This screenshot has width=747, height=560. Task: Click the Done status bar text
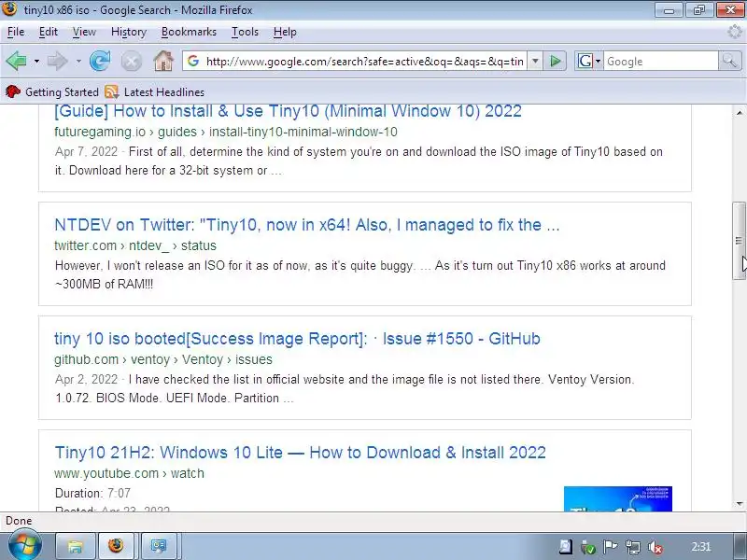click(x=19, y=521)
